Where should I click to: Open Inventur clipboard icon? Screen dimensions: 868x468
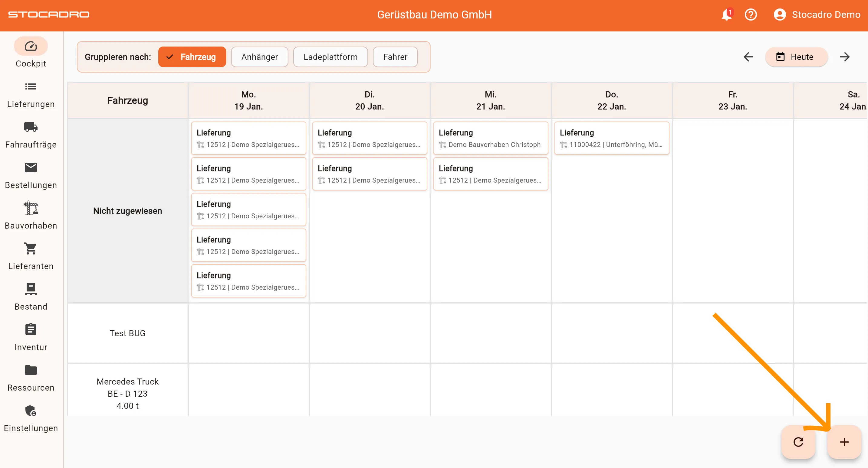(31, 329)
